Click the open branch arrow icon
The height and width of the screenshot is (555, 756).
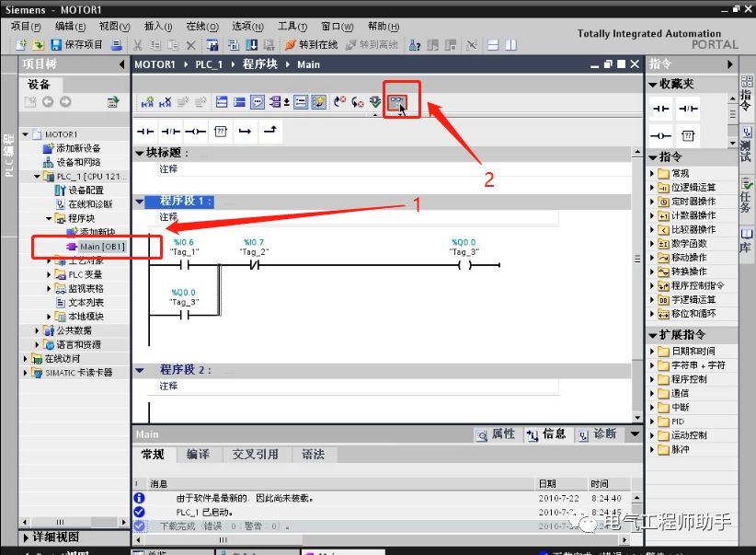pos(245,132)
